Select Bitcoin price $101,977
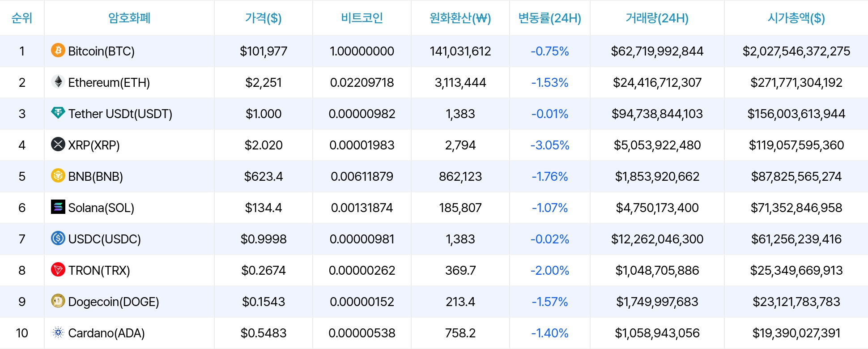Image resolution: width=868 pixels, height=349 pixels. pos(264,51)
